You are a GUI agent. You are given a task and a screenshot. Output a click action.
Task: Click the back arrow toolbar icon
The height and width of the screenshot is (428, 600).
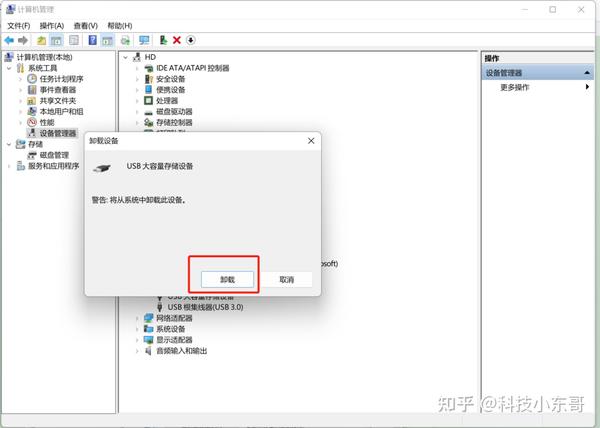pyautogui.click(x=9, y=40)
